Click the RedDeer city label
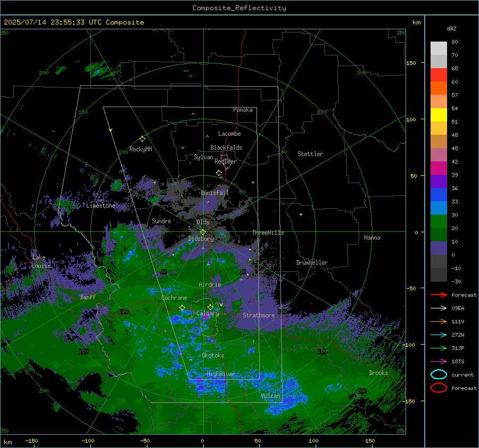The width and height of the screenshot is (479, 448). click(x=226, y=161)
